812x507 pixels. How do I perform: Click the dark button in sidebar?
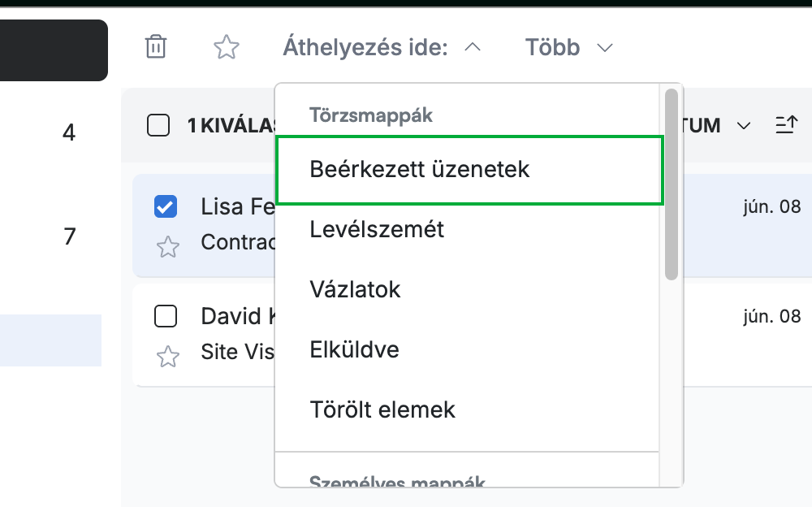(54, 50)
